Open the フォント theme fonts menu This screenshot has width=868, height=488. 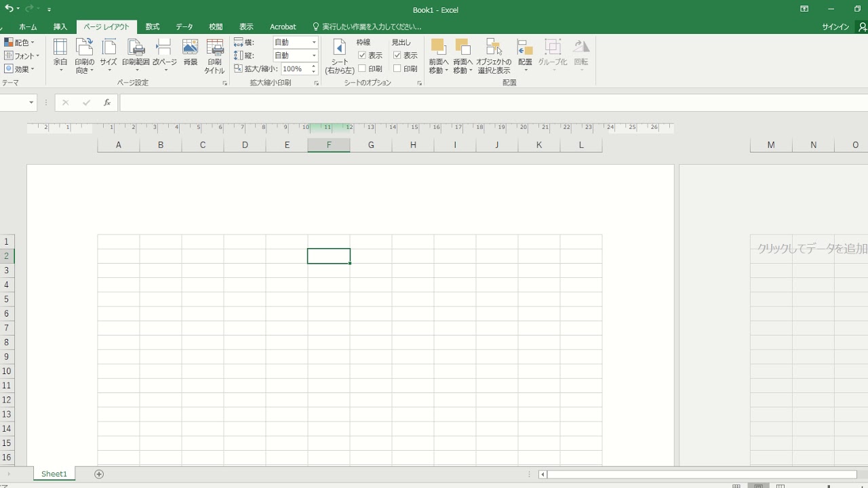coord(22,56)
